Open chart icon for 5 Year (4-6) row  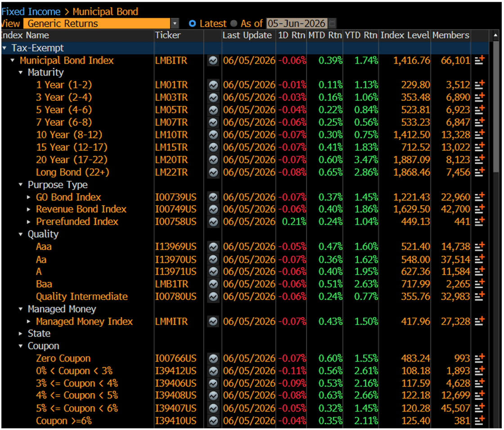(213, 110)
